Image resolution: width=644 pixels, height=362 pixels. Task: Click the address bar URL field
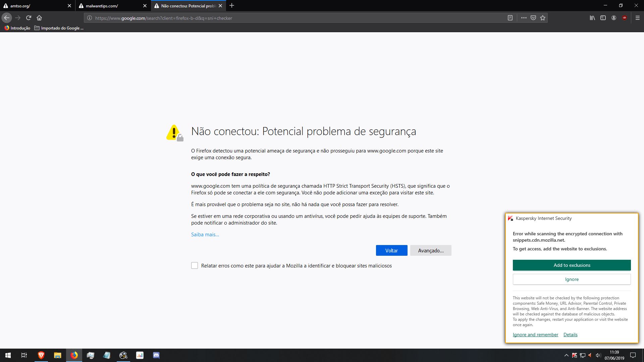[295, 18]
